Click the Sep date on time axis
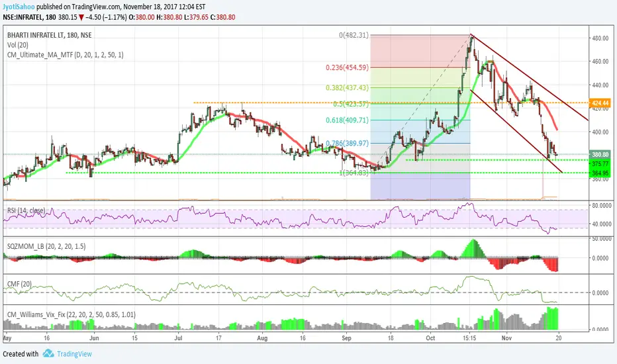617x364 pixels. pos(346,338)
